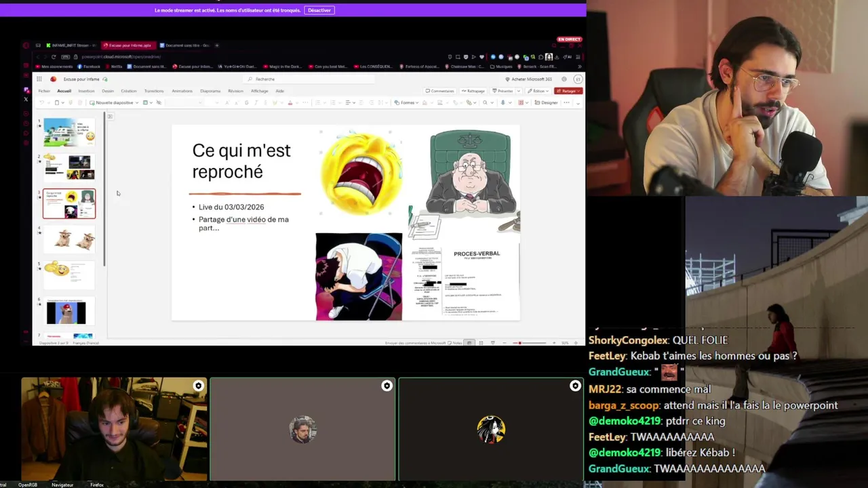Click the bullet Live du 03/03/2026
Viewport: 868px width, 488px height.
[x=231, y=207]
